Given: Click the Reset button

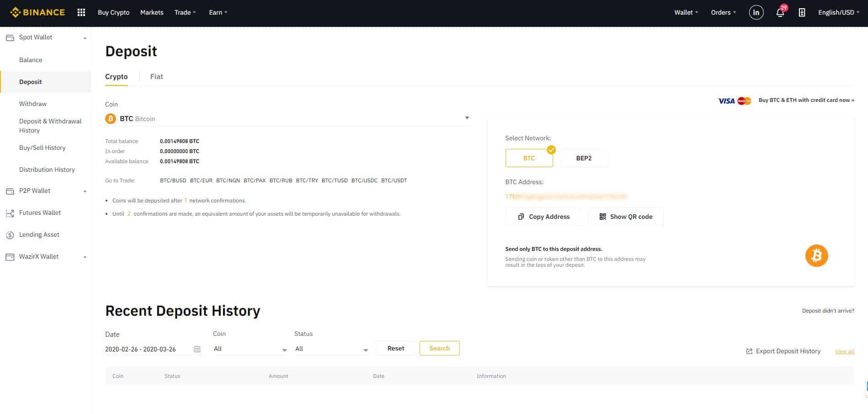Looking at the screenshot, I should (x=396, y=348).
